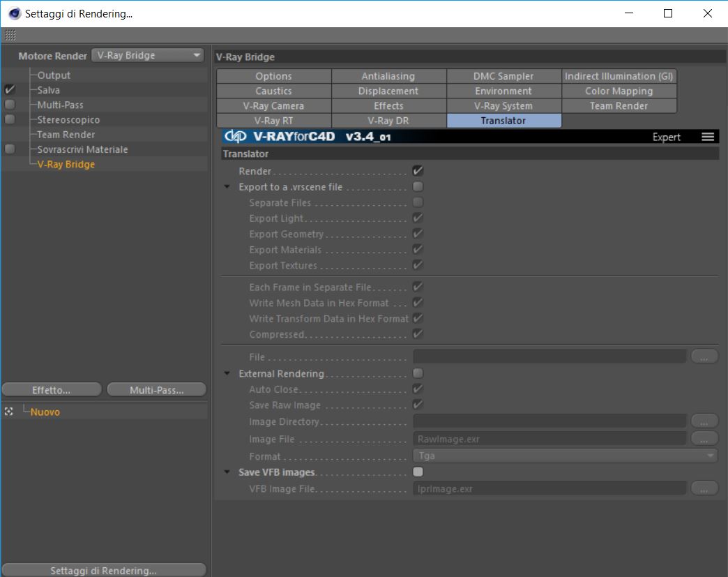Toggle Export Materials checkbox
This screenshot has height=577, width=728.
point(418,250)
